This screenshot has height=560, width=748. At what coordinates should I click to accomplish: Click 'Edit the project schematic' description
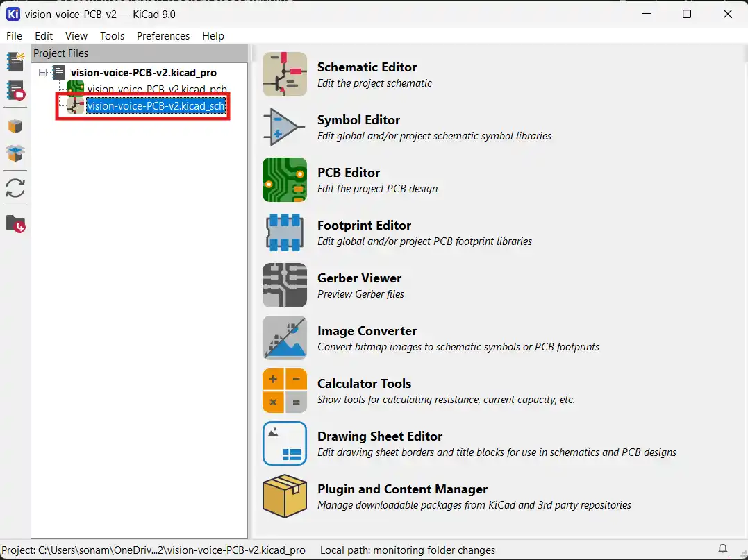(x=374, y=83)
